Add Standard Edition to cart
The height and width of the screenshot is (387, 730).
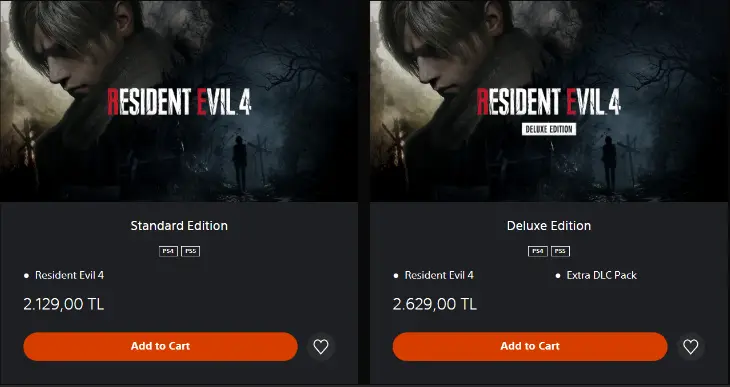161,346
